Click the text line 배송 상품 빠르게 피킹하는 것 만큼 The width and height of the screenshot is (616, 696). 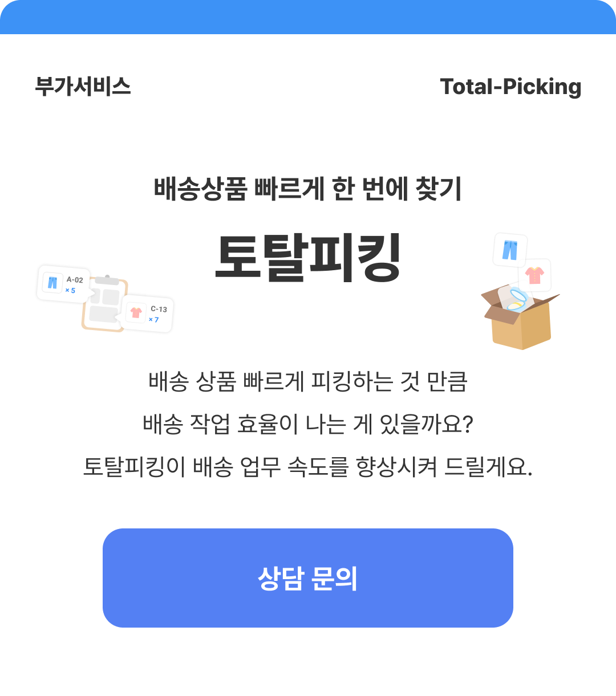pyautogui.click(x=308, y=381)
